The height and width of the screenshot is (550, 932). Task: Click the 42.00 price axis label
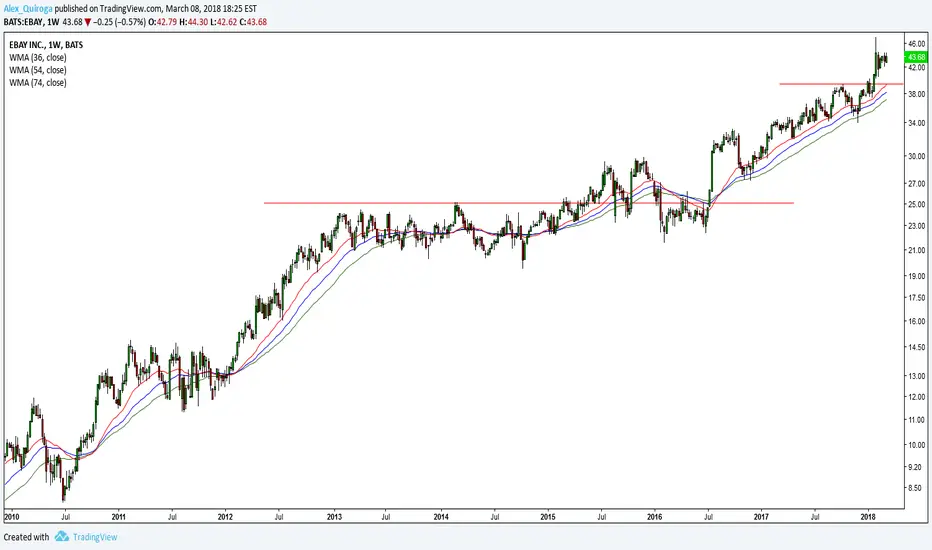[917, 67]
